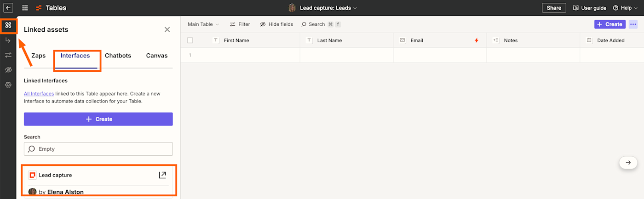This screenshot has width=644, height=199.
Task: Click the calendar icon beside Date Added
Action: [x=589, y=40]
